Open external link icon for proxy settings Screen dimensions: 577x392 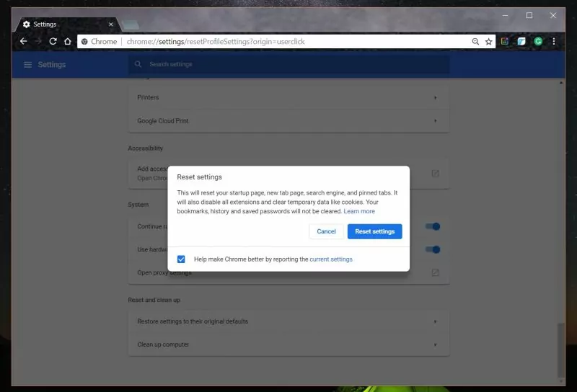pos(436,272)
